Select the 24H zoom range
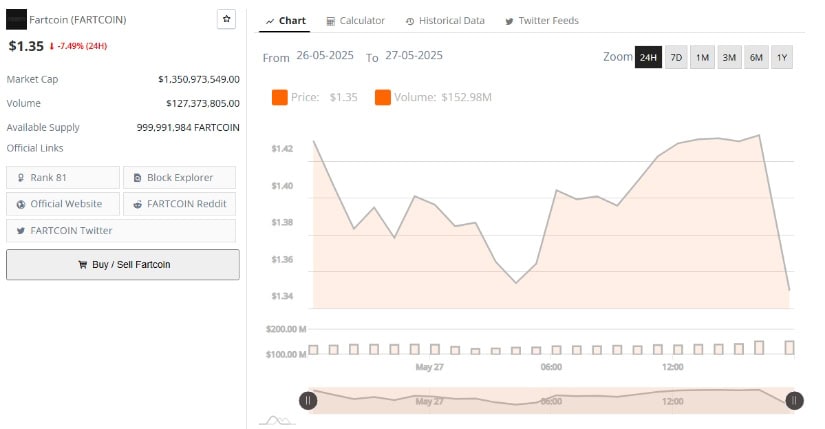The image size is (825, 429). point(648,57)
